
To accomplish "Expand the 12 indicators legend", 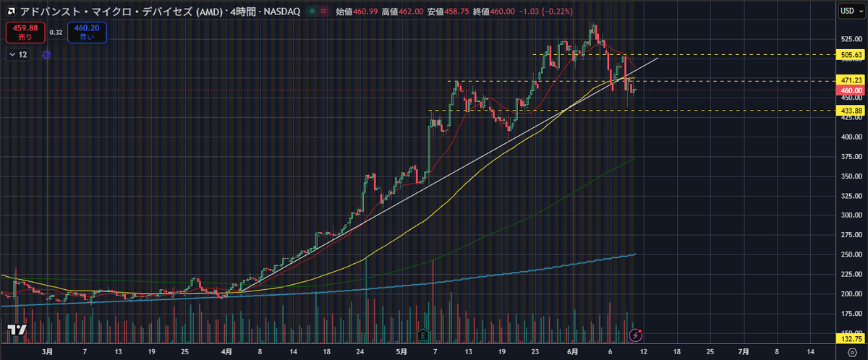I will [x=18, y=54].
